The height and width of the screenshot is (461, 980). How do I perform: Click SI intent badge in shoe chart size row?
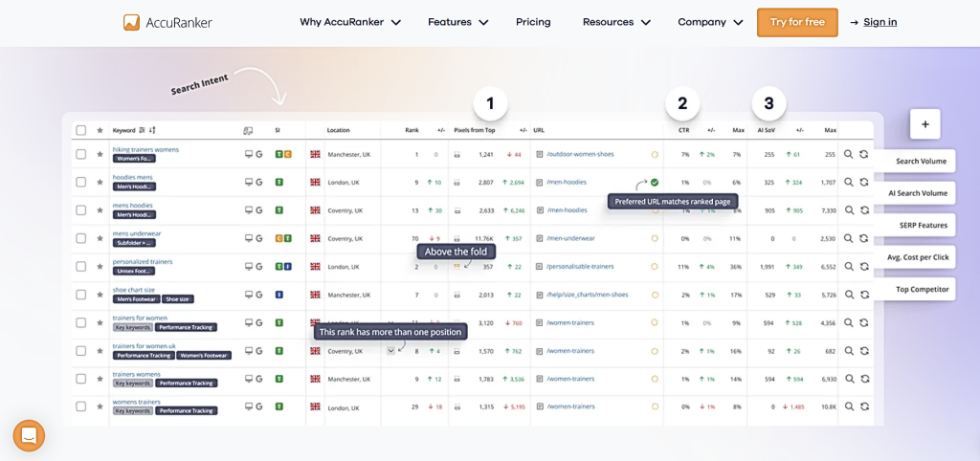[x=278, y=295]
